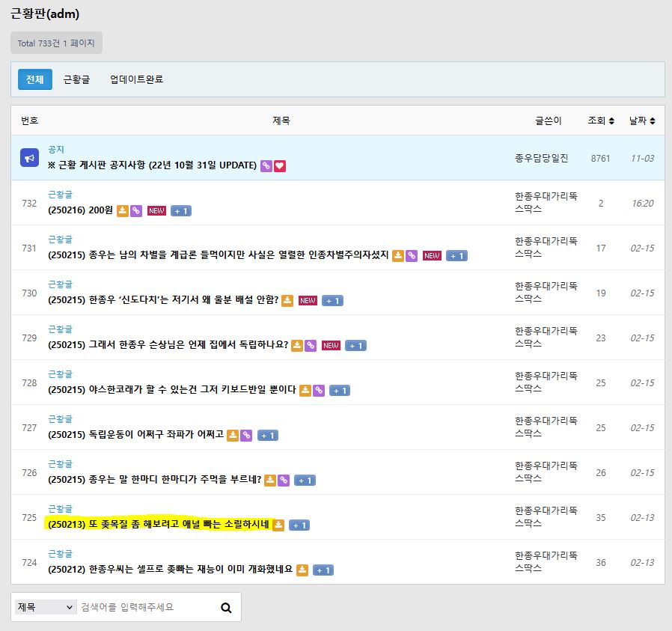The image size is (672, 631).
Task: Open the 제목 search field dropdown
Action: point(46,607)
